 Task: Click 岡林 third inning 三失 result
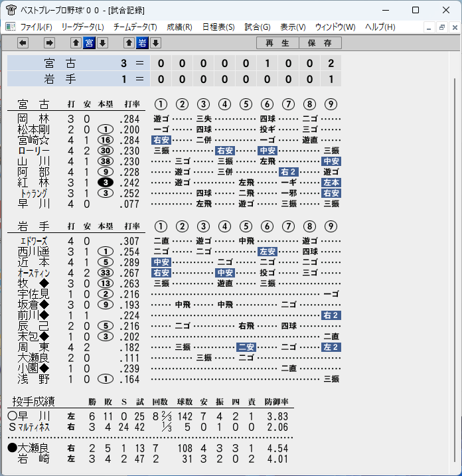tap(204, 119)
